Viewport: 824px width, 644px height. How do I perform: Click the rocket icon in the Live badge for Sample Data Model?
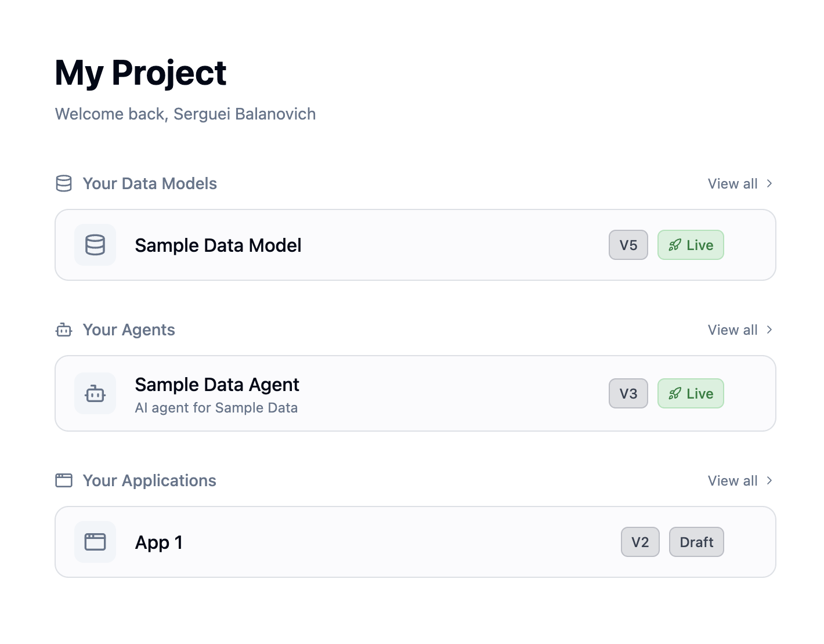tap(675, 245)
